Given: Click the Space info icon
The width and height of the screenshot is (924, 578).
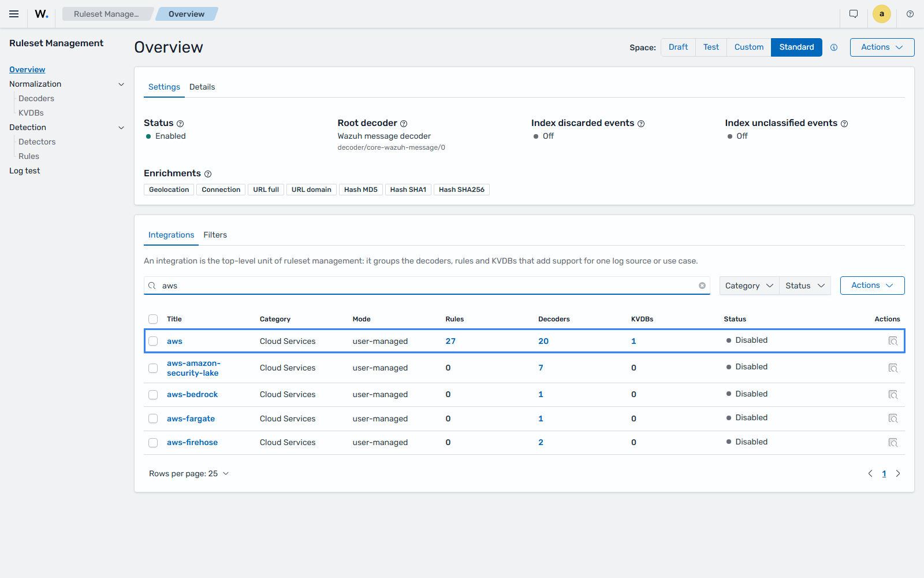Looking at the screenshot, I should pyautogui.click(x=834, y=47).
